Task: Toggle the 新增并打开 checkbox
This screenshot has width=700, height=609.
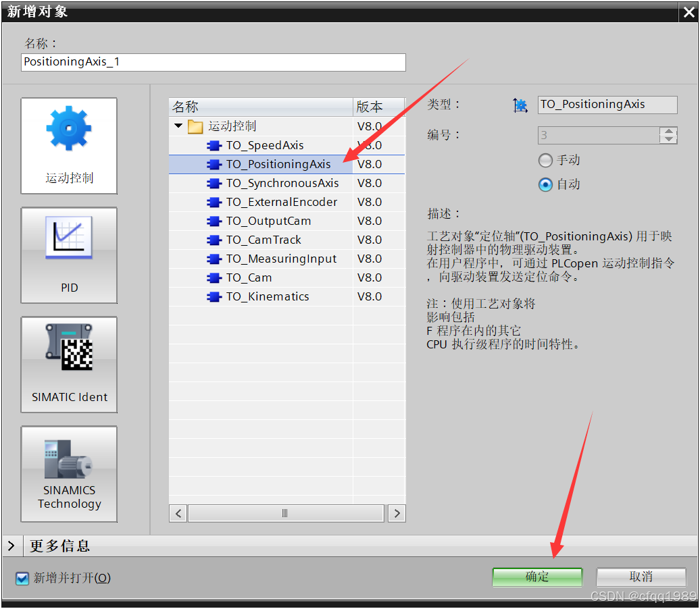Action: pyautogui.click(x=22, y=579)
